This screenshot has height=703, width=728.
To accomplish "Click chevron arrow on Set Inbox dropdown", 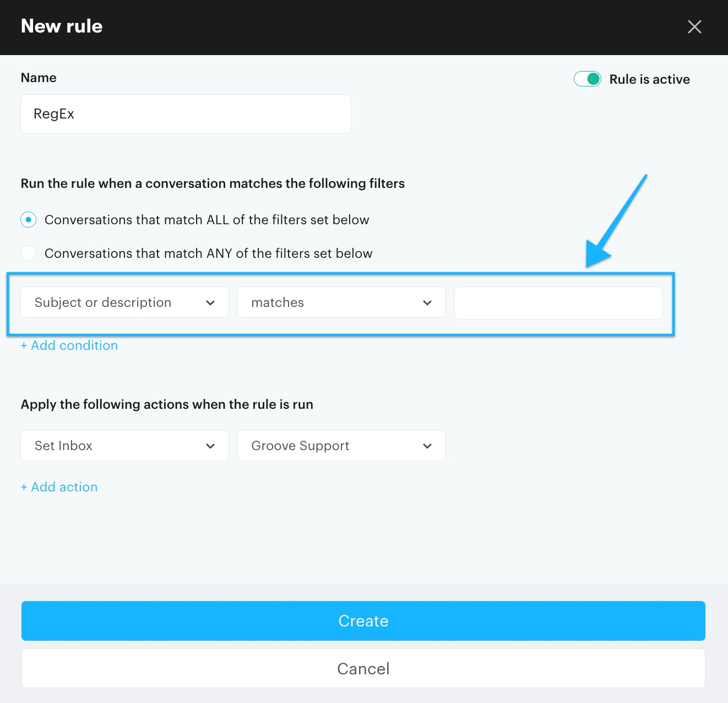I will (210, 446).
